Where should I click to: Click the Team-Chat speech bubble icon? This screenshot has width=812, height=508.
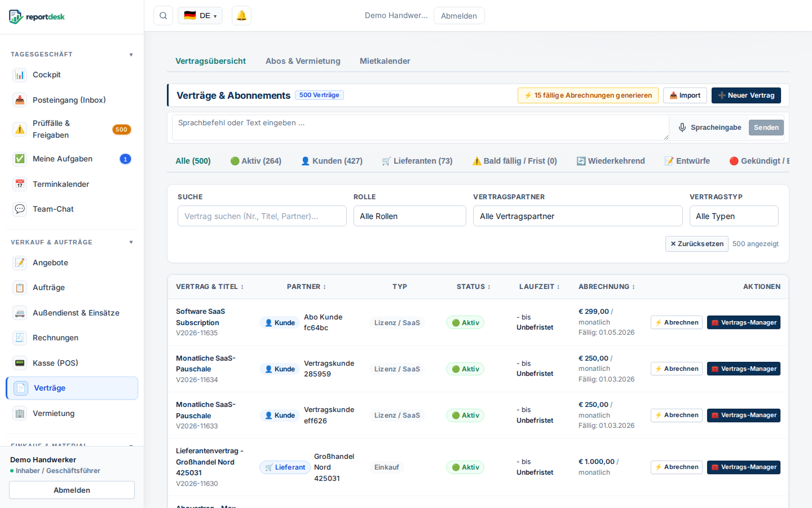(20, 209)
